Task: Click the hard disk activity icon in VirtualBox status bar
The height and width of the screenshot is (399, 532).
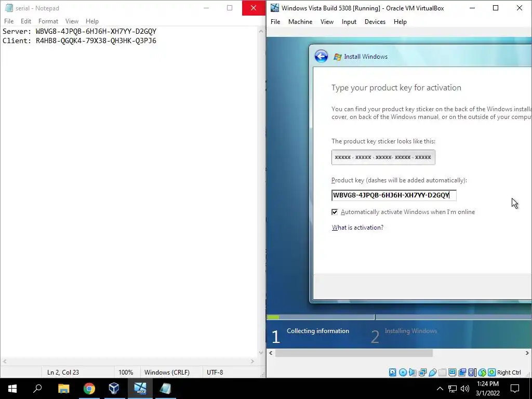Action: [393, 372]
